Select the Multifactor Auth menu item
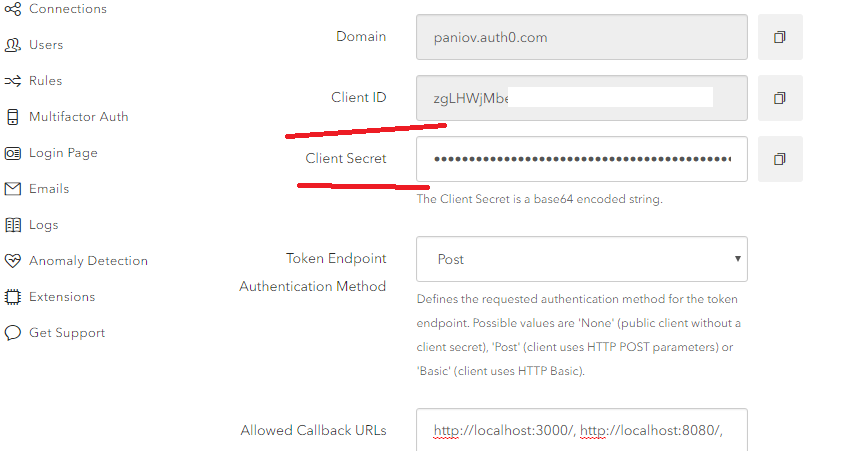The width and height of the screenshot is (859, 451). pos(78,117)
